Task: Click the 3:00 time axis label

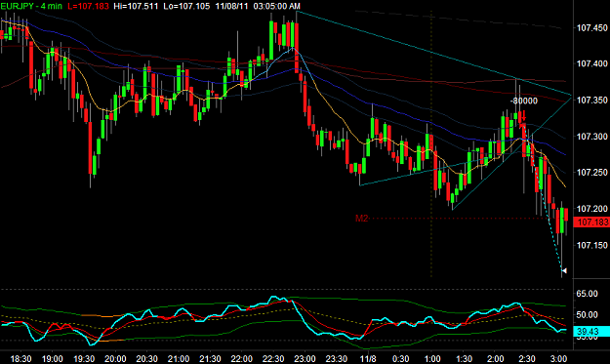Action: (x=558, y=358)
